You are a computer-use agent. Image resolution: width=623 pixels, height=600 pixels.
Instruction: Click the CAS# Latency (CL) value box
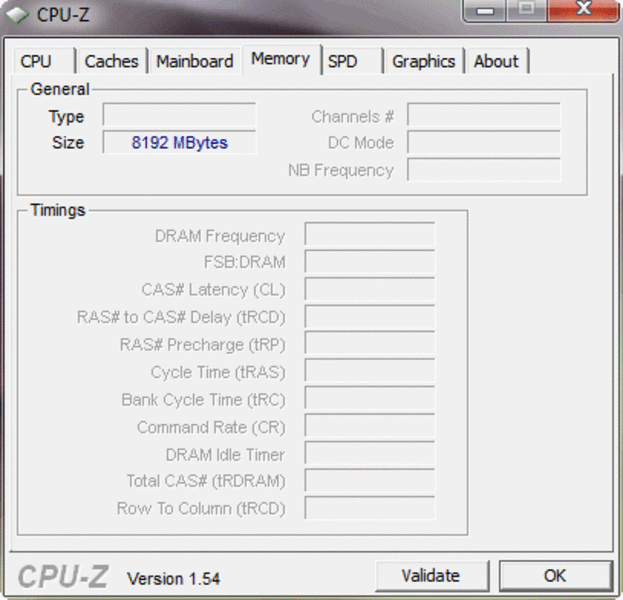tap(370, 288)
